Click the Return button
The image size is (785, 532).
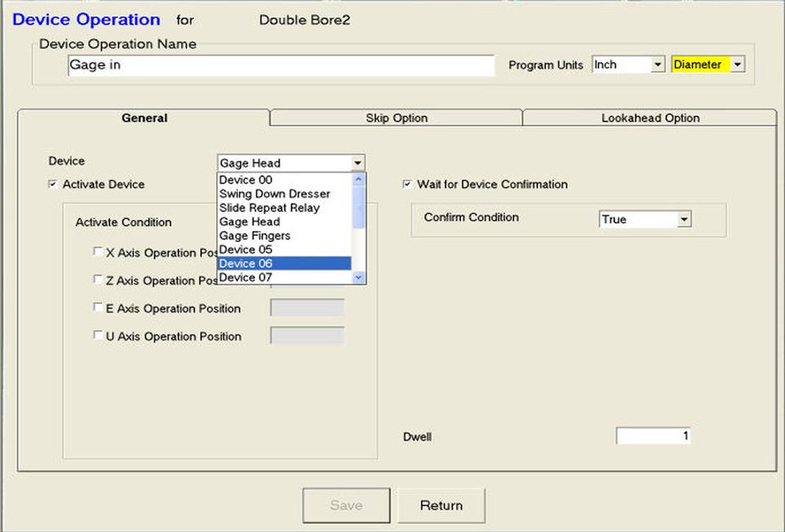[x=441, y=506]
